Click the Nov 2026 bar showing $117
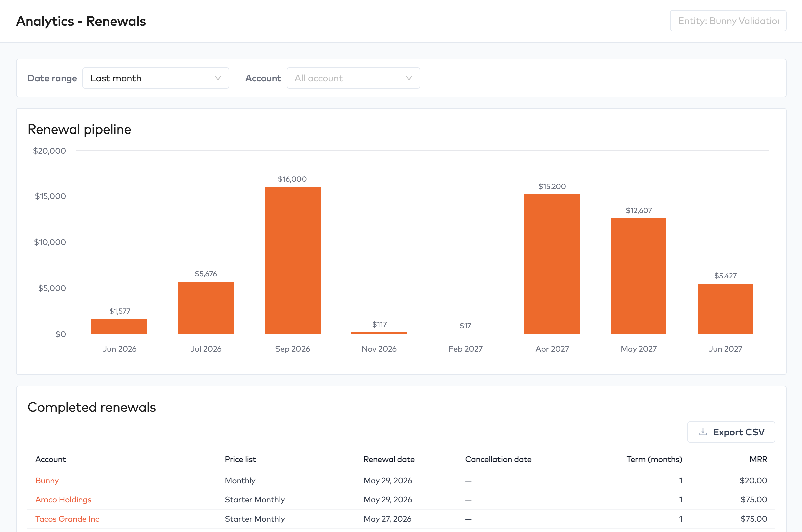The height and width of the screenshot is (532, 802). click(379, 333)
